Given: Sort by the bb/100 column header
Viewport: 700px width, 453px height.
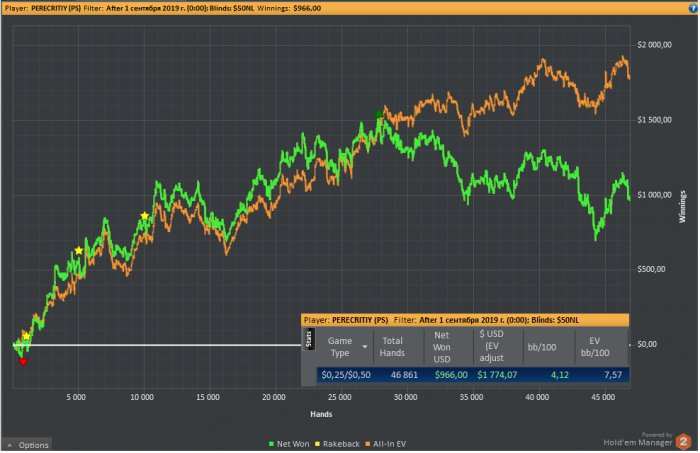Looking at the screenshot, I should (542, 347).
